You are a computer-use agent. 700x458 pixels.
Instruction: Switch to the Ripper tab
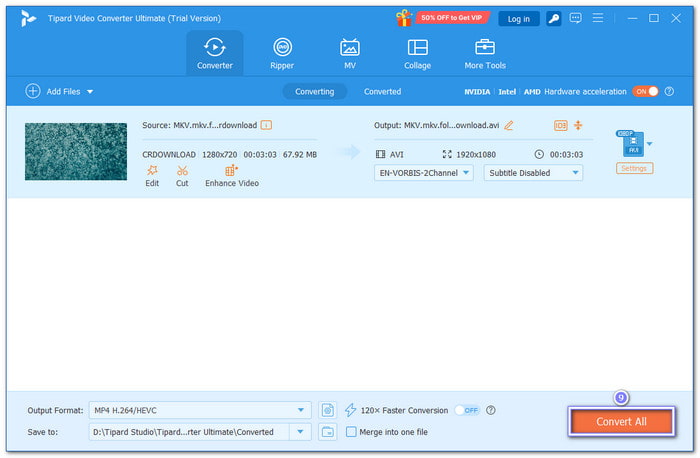283,54
